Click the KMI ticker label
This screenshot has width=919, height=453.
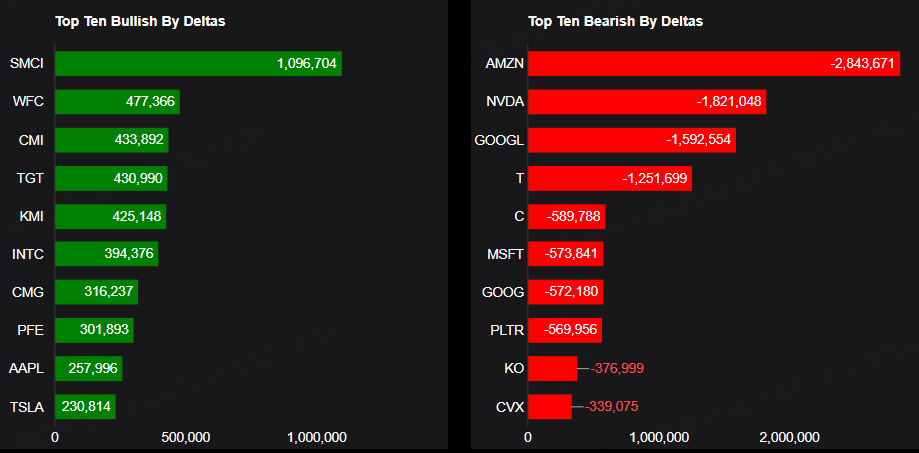coord(31,216)
